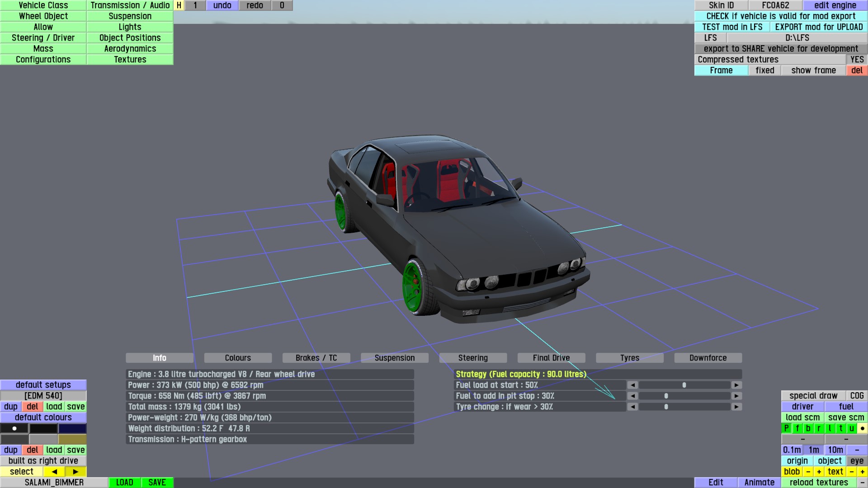Screen dimensions: 868x488
Task: Click the H history button
Action: (179, 5)
